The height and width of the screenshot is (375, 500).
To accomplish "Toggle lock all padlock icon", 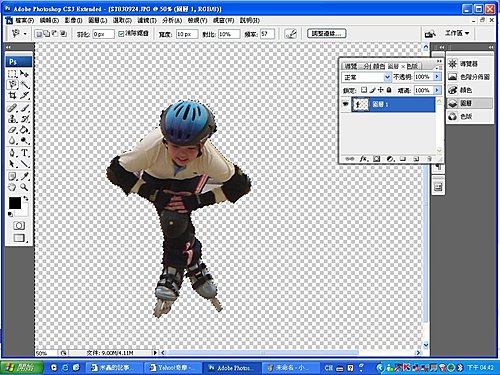I will tap(389, 90).
